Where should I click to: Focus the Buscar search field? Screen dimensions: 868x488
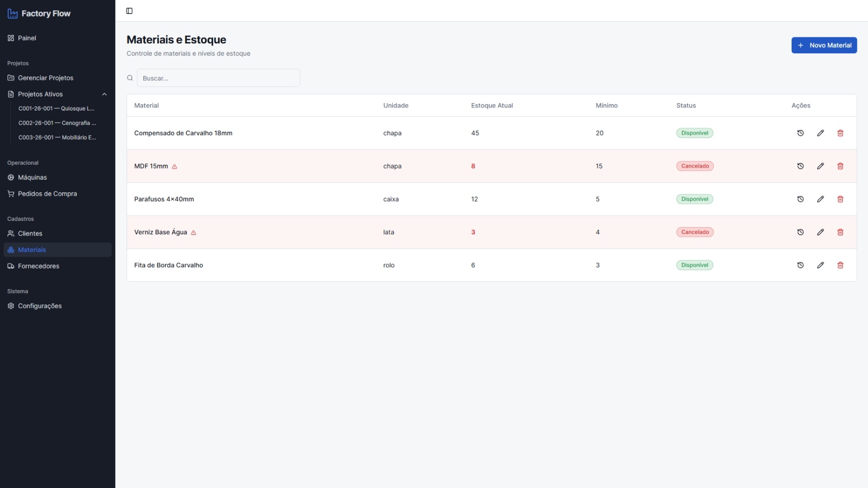tap(218, 78)
